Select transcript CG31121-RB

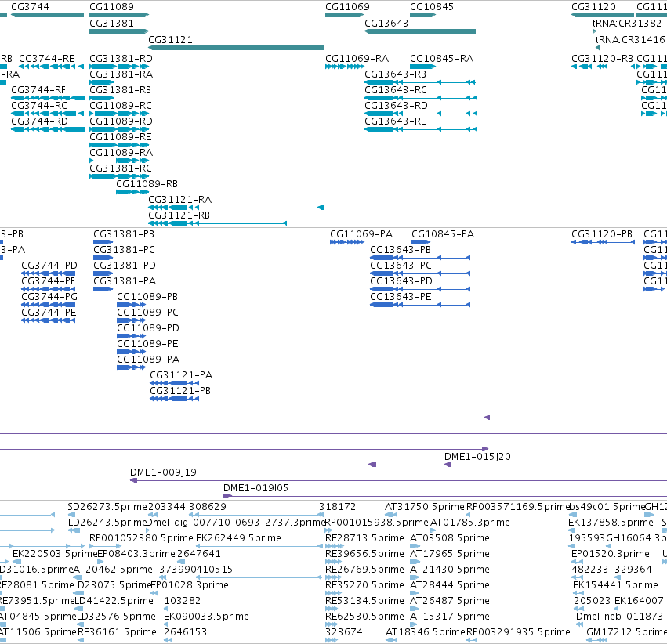(x=217, y=223)
